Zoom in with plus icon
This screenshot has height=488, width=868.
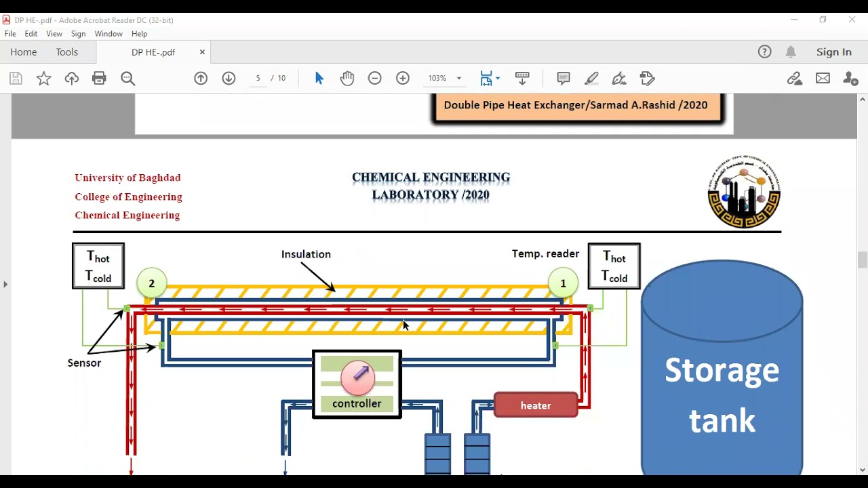(403, 79)
